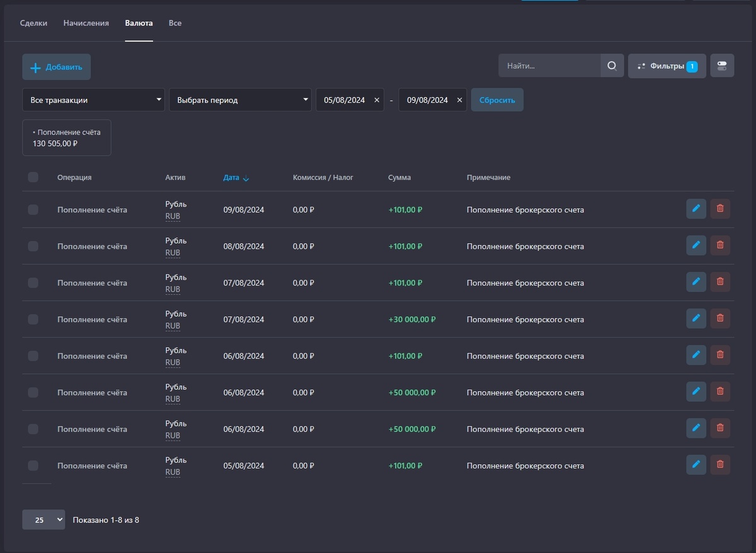Sort by the Дата column header
The width and height of the screenshot is (756, 553).
point(231,178)
